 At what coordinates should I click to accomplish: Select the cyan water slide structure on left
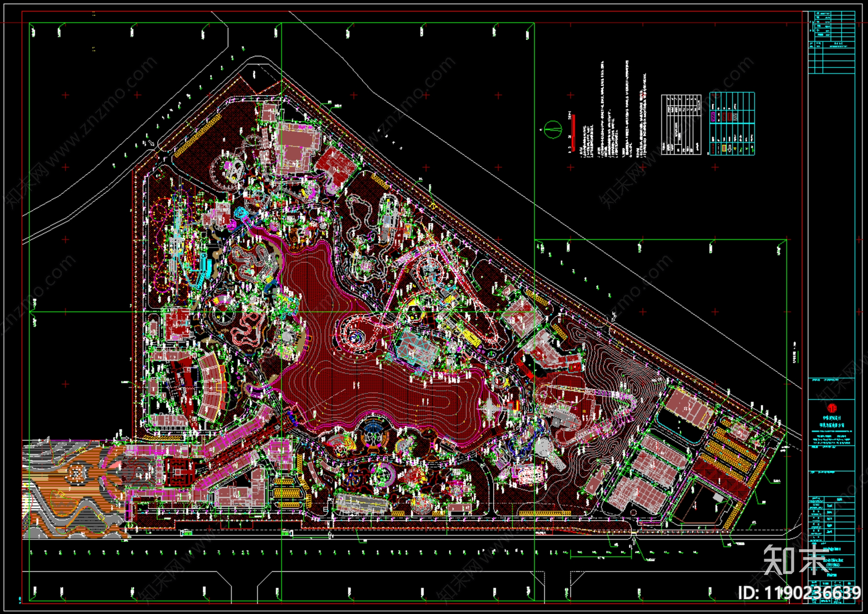point(202,266)
